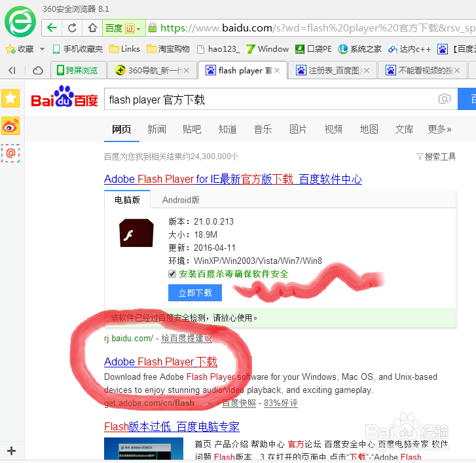Select the 新闻 search category
The height and width of the screenshot is (463, 476).
[x=156, y=129]
